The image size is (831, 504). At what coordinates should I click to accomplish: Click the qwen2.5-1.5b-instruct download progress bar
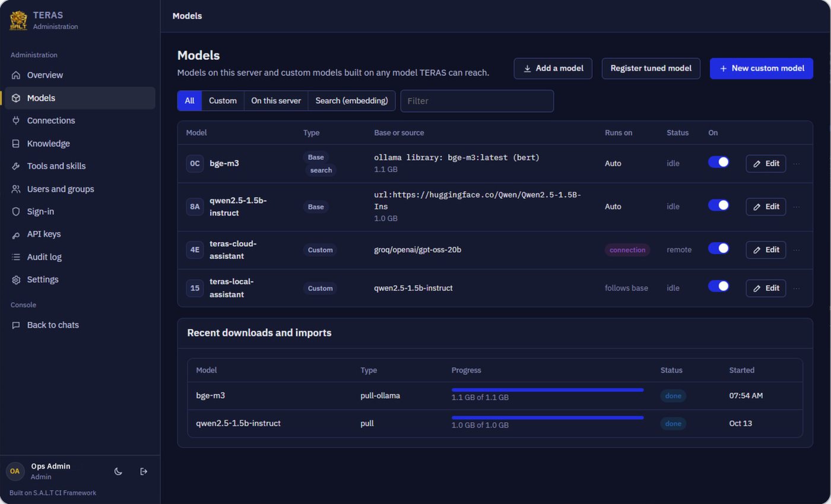547,418
